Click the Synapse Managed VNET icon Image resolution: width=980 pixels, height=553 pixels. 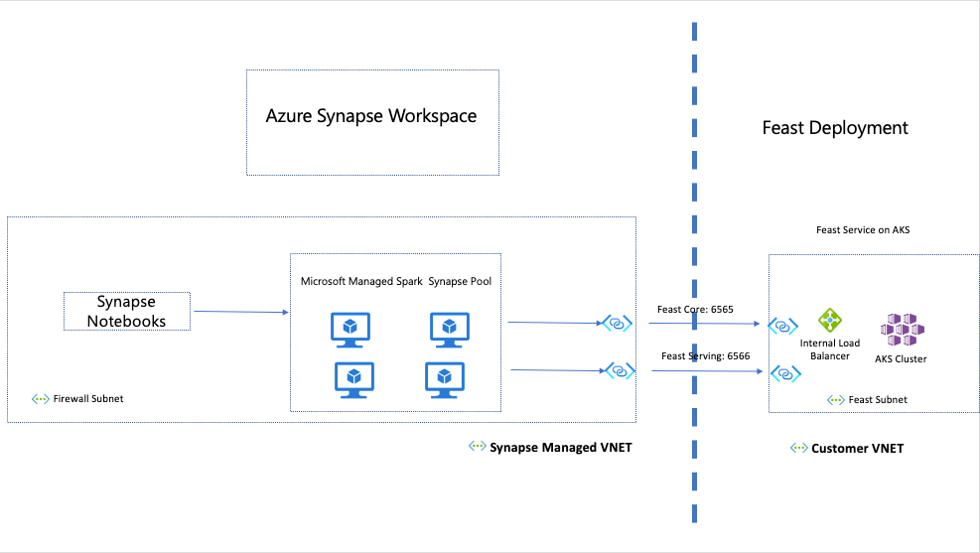pyautogui.click(x=478, y=446)
